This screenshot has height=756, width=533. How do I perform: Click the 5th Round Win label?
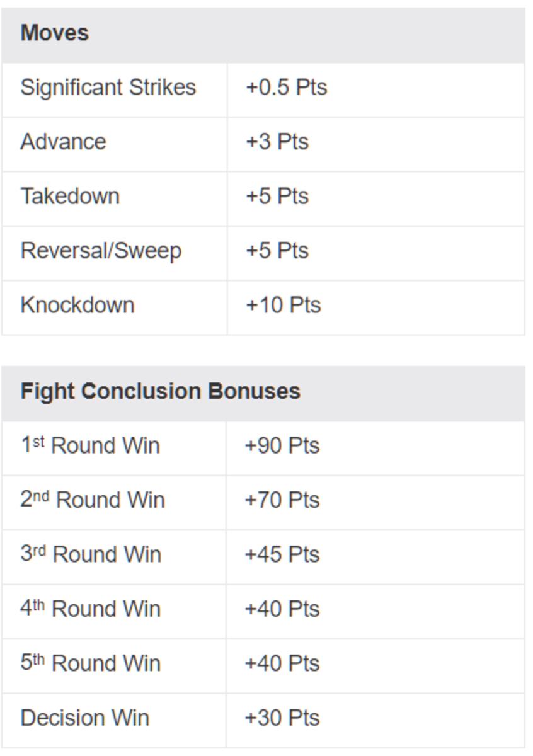pos(91,663)
